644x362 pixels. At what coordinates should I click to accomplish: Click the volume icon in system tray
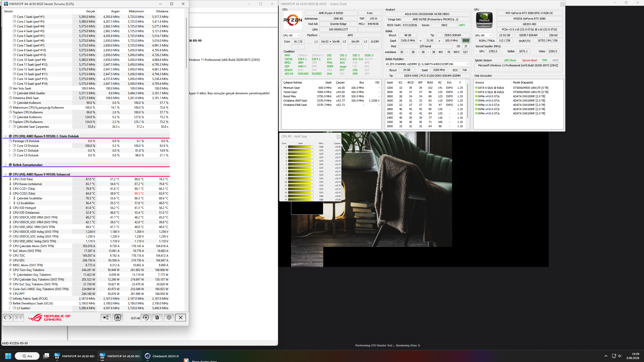619,356
